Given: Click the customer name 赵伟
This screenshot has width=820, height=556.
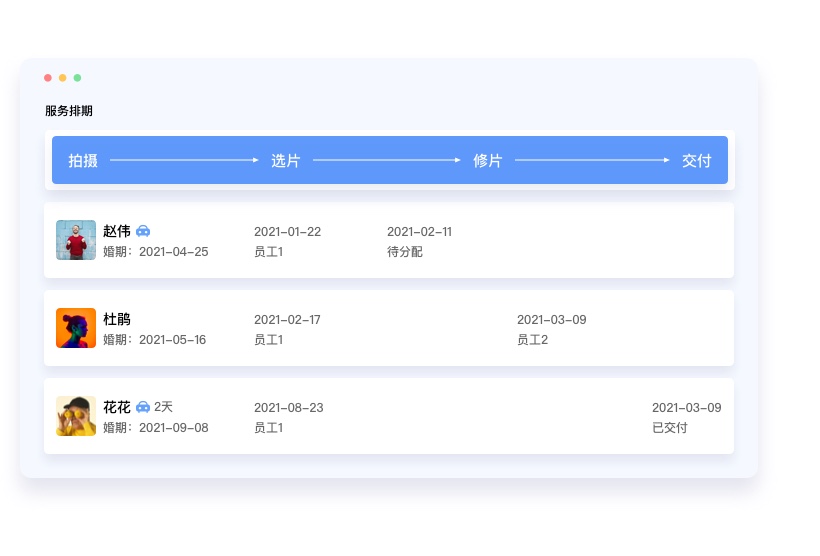Looking at the screenshot, I should [x=117, y=231].
